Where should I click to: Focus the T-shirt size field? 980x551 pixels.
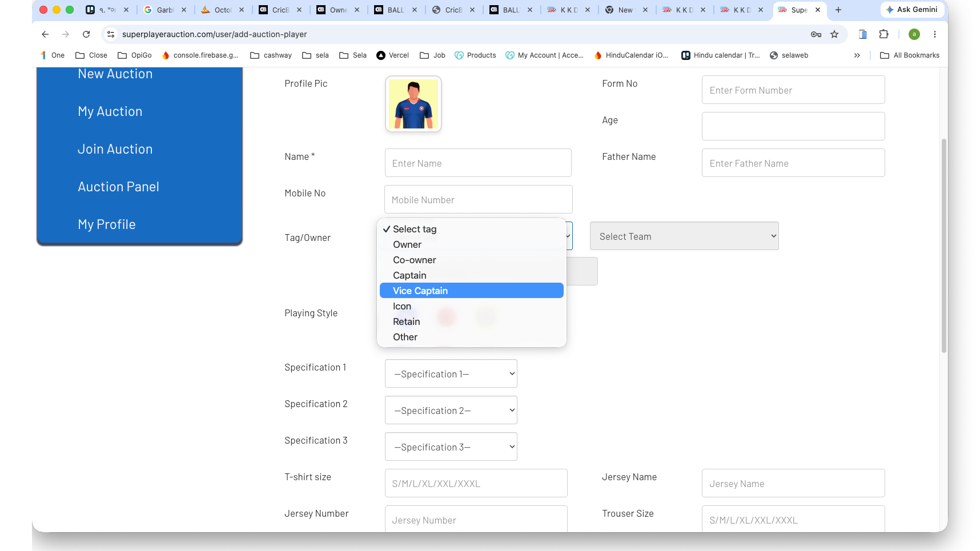(476, 483)
